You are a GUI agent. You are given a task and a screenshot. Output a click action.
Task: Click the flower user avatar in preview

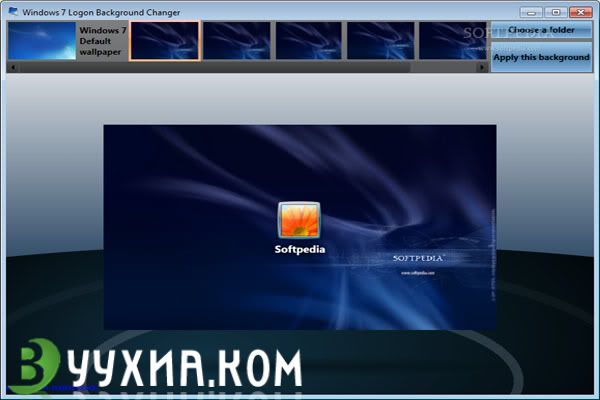299,220
